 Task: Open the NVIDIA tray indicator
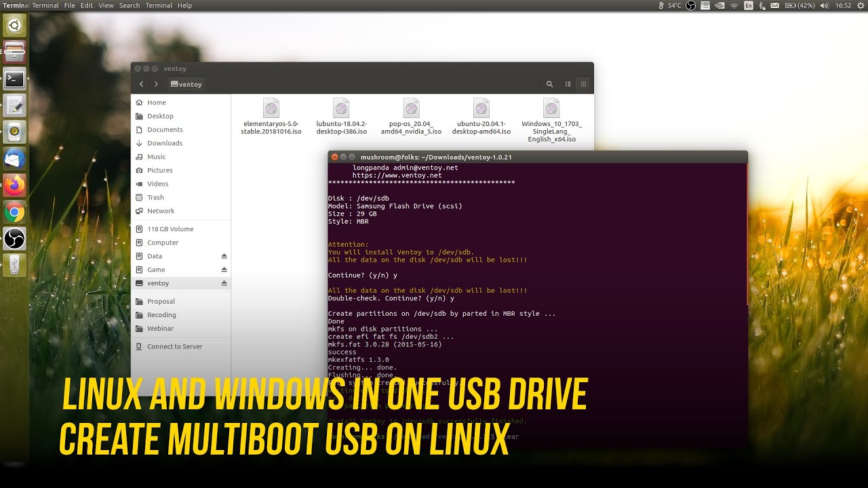click(x=719, y=5)
